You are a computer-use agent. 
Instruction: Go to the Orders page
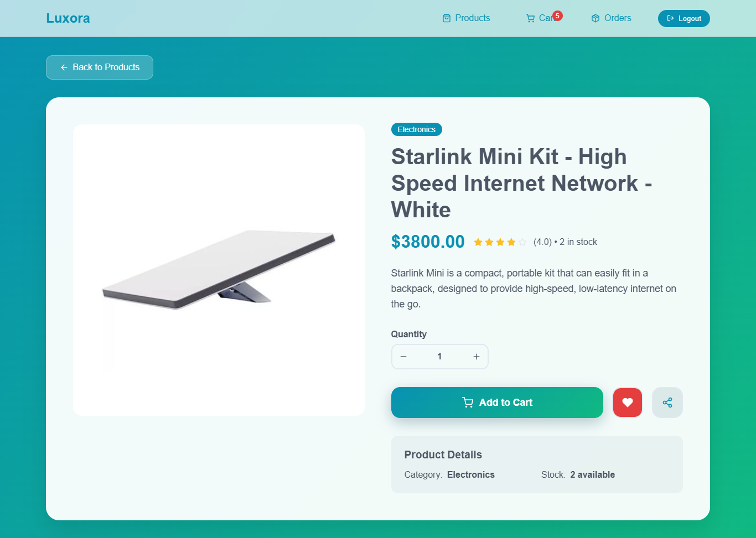[611, 18]
